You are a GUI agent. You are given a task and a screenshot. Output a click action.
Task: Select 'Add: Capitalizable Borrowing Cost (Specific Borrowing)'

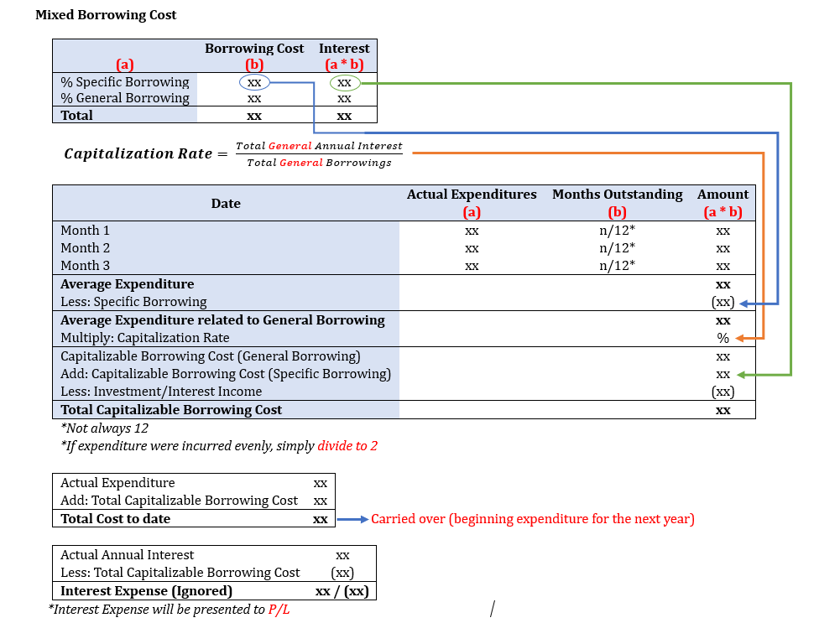click(226, 374)
